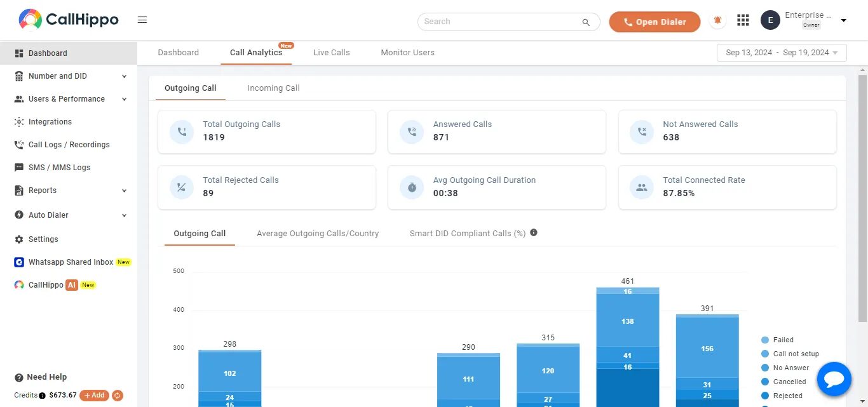Click the Open Dialer button
This screenshot has height=407, width=868.
[x=654, y=22]
